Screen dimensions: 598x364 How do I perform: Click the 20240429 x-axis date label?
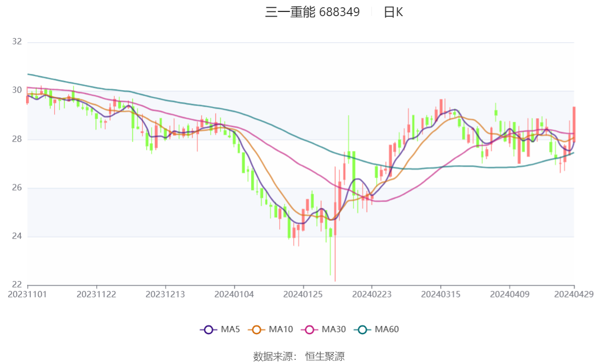(574, 294)
